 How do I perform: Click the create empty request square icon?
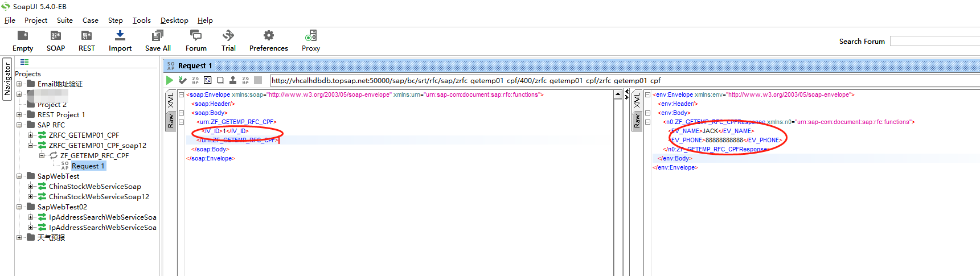click(220, 80)
